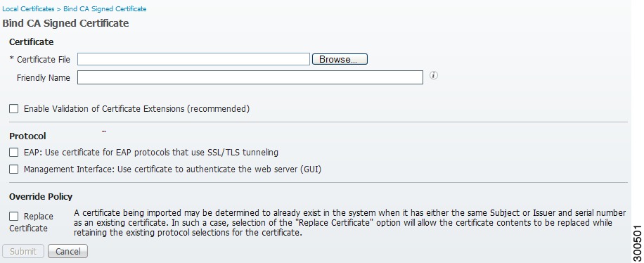This screenshot has width=644, height=263.
Task: Click the 'Friendly Name' field label
Action: tap(44, 77)
